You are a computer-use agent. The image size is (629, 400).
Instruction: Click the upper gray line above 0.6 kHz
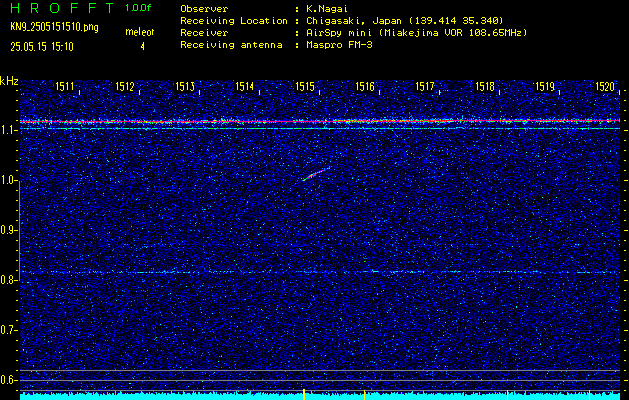pos(320,370)
